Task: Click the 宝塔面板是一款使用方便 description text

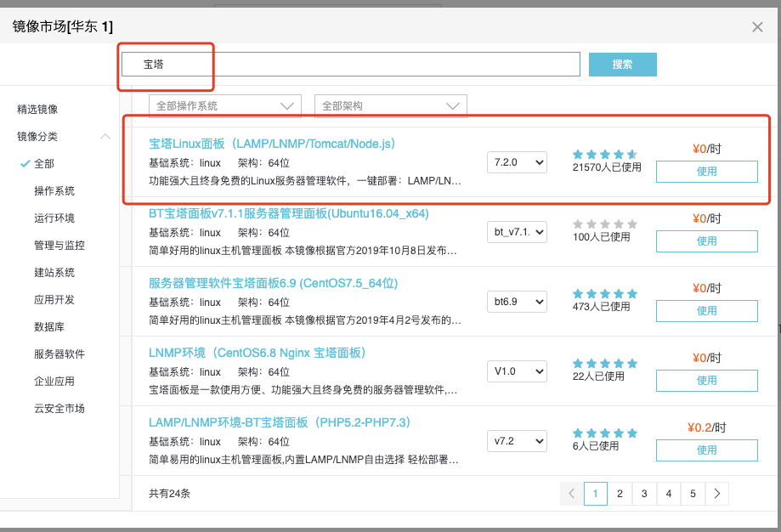Action: pos(303,390)
